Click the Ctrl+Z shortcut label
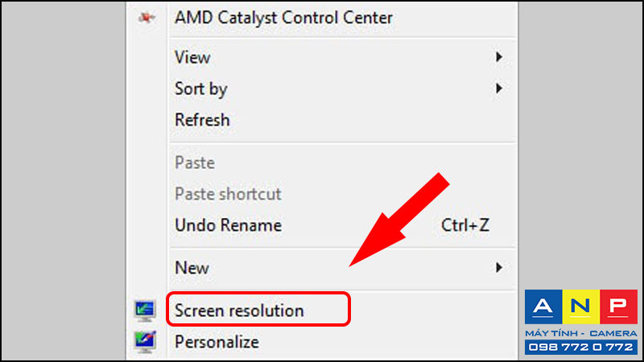644x362 pixels. click(x=465, y=225)
